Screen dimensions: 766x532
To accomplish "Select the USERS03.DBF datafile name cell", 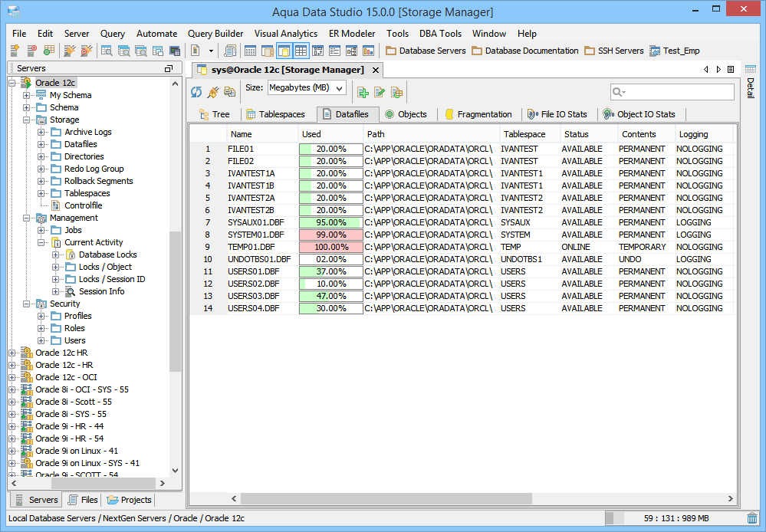I will 262,296.
